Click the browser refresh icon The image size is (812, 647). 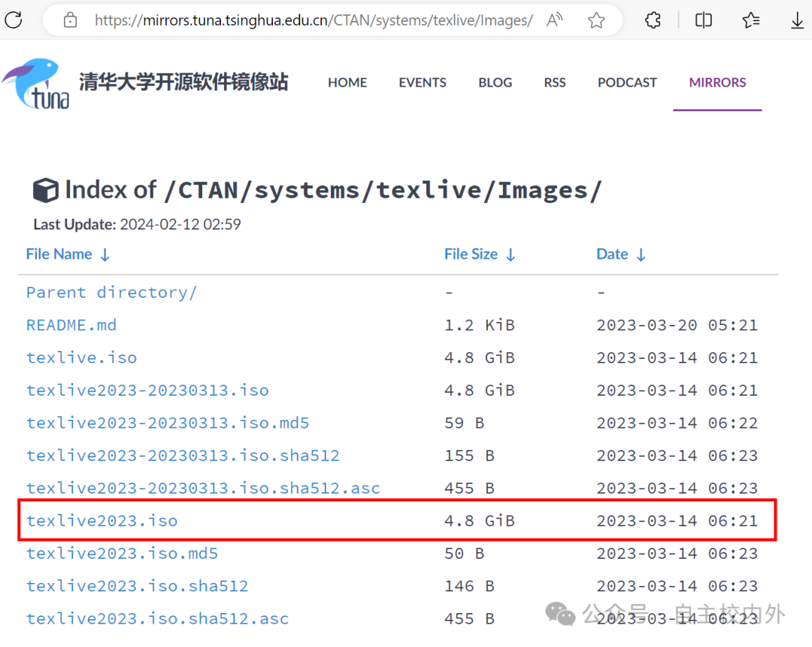point(14,20)
